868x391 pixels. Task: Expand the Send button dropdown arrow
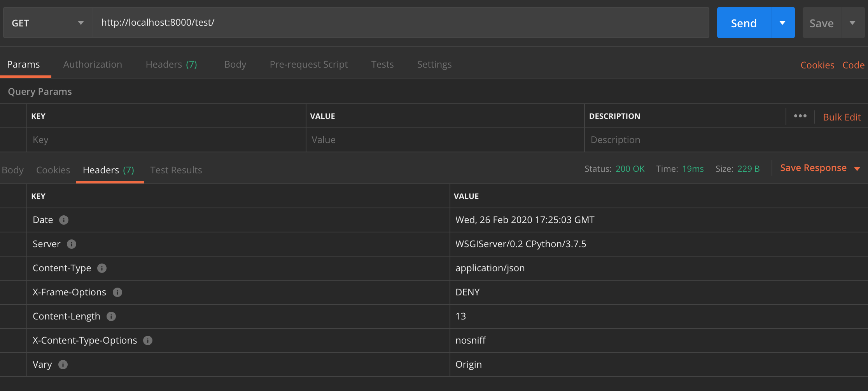tap(782, 23)
